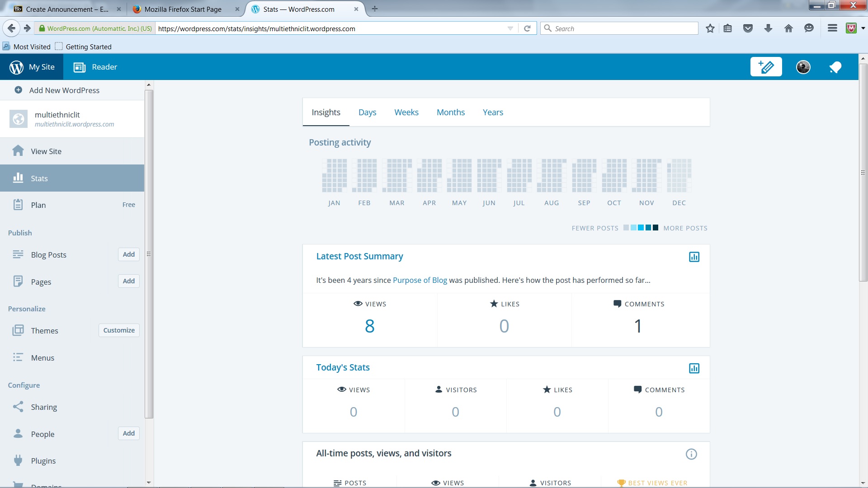This screenshot has width=868, height=488.
Task: Open the notifications bell icon
Action: (835, 67)
